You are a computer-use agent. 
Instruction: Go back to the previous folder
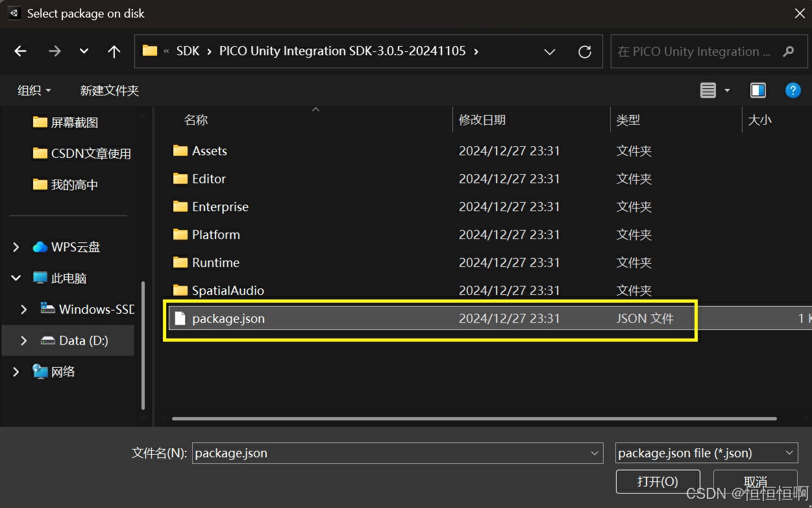(x=21, y=51)
